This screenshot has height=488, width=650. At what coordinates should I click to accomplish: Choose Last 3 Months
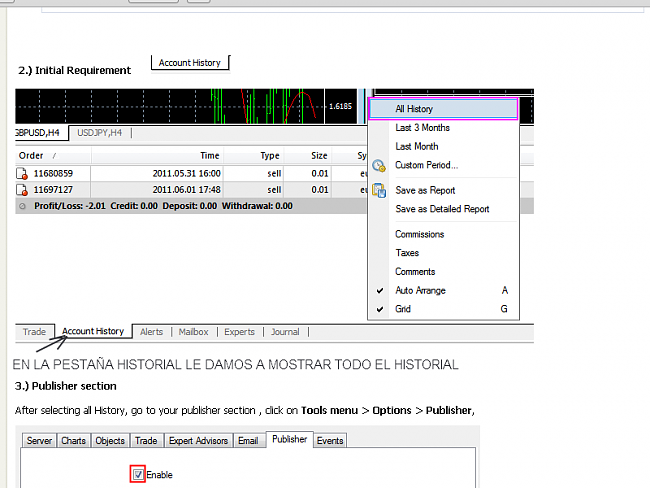tap(422, 128)
